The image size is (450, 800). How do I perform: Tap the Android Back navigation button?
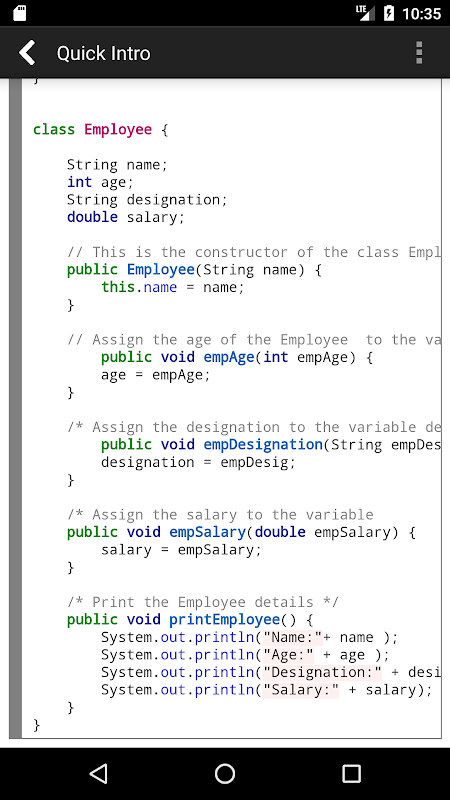click(98, 773)
